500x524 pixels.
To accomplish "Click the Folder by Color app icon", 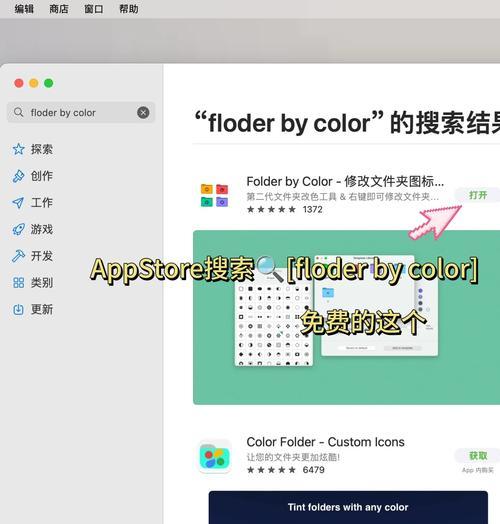I will (214, 195).
